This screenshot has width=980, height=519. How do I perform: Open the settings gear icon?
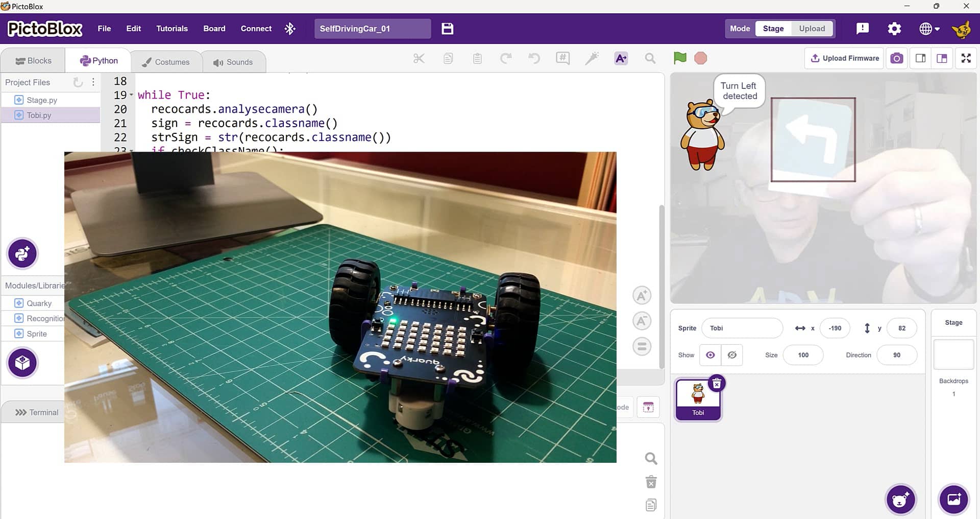[x=894, y=29]
